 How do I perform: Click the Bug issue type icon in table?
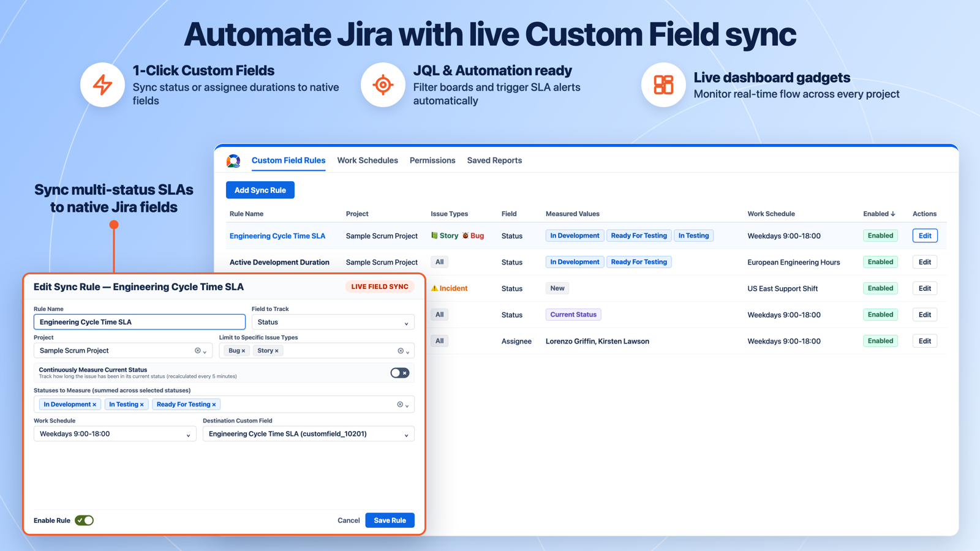[466, 236]
